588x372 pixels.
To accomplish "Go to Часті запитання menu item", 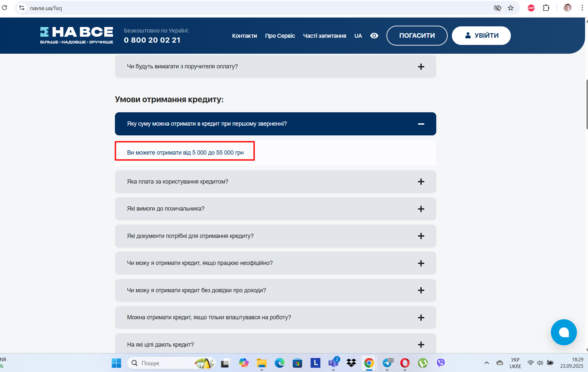I will pos(325,36).
